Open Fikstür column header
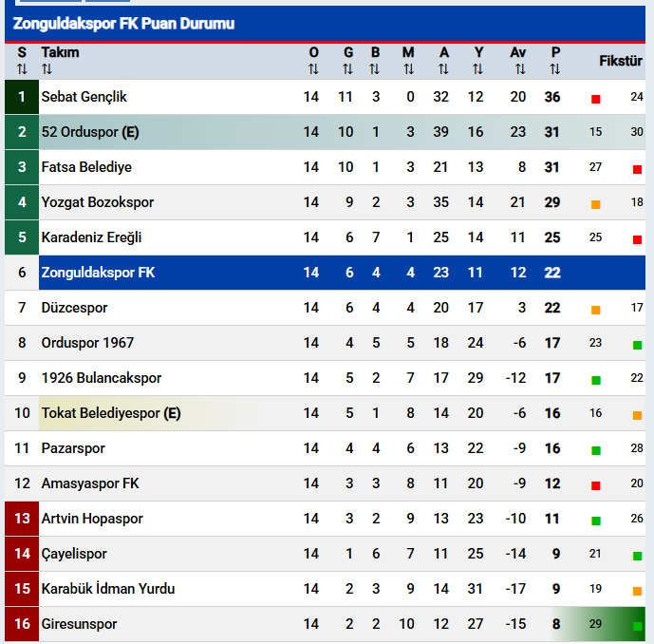This screenshot has height=644, width=654. [621, 61]
